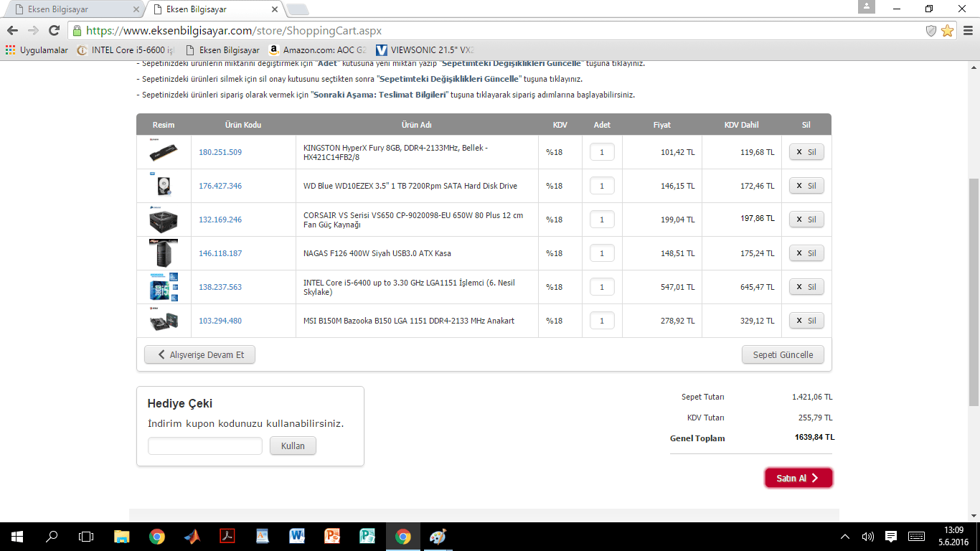Click the page vertical scrollbar thumb
Viewport: 980px width, 551px height.
pos(974,293)
